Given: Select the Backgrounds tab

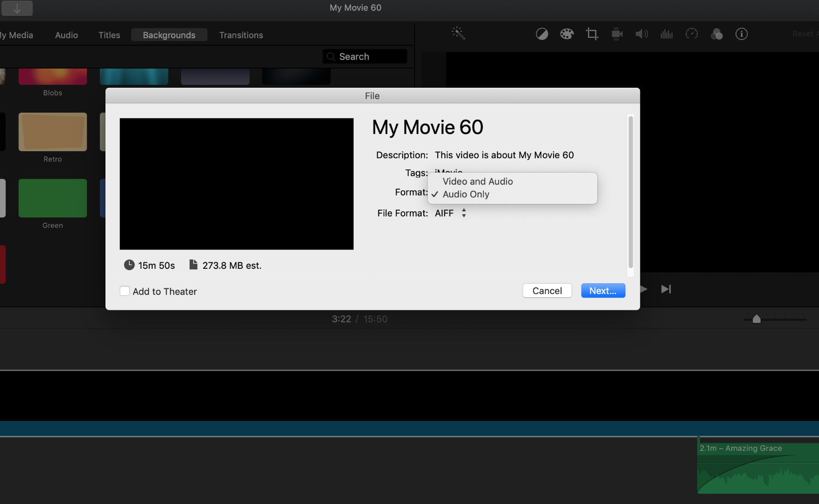Looking at the screenshot, I should pyautogui.click(x=169, y=35).
